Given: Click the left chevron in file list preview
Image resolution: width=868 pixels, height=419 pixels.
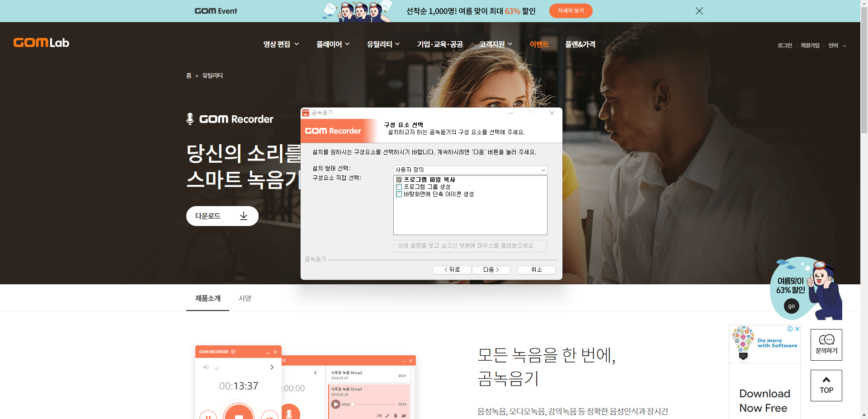Looking at the screenshot, I should coord(316,373).
